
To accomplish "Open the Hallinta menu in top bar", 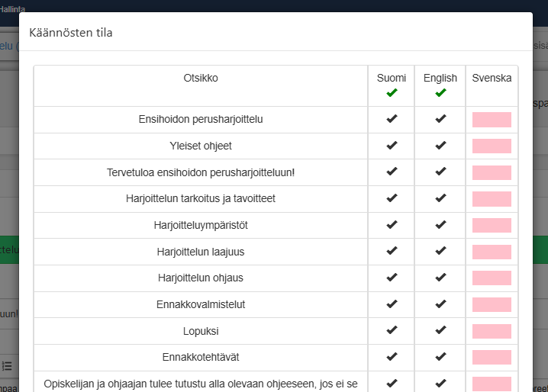I will (12, 8).
